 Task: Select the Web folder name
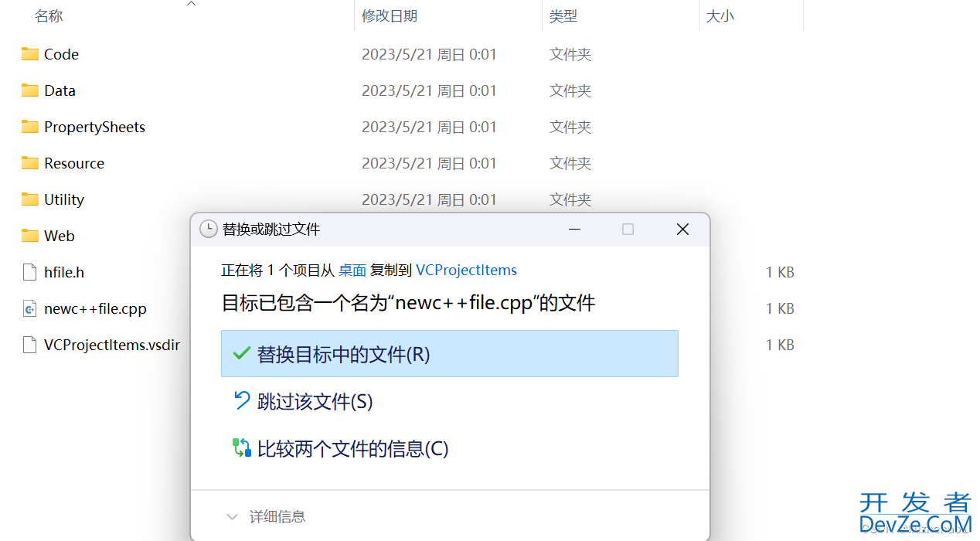[x=60, y=236]
